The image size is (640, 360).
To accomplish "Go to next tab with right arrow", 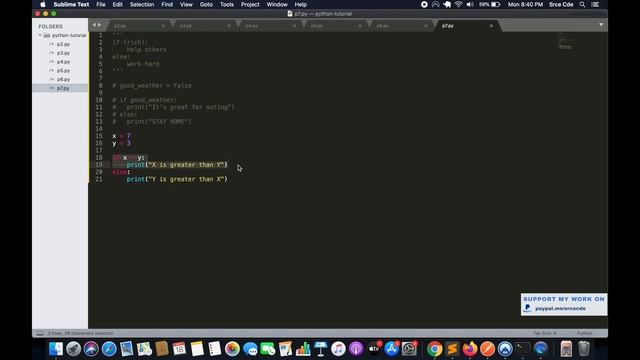I will coord(99,25).
